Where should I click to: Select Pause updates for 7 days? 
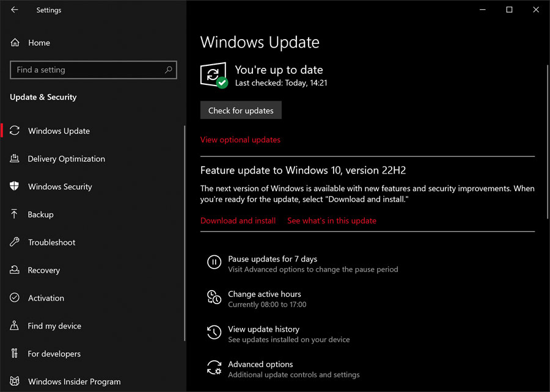[x=273, y=259]
